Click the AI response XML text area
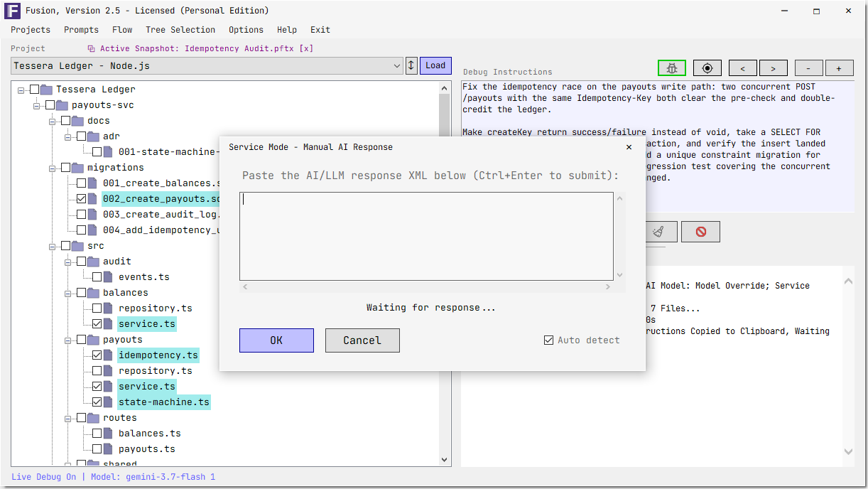The image size is (868, 489). click(426, 236)
